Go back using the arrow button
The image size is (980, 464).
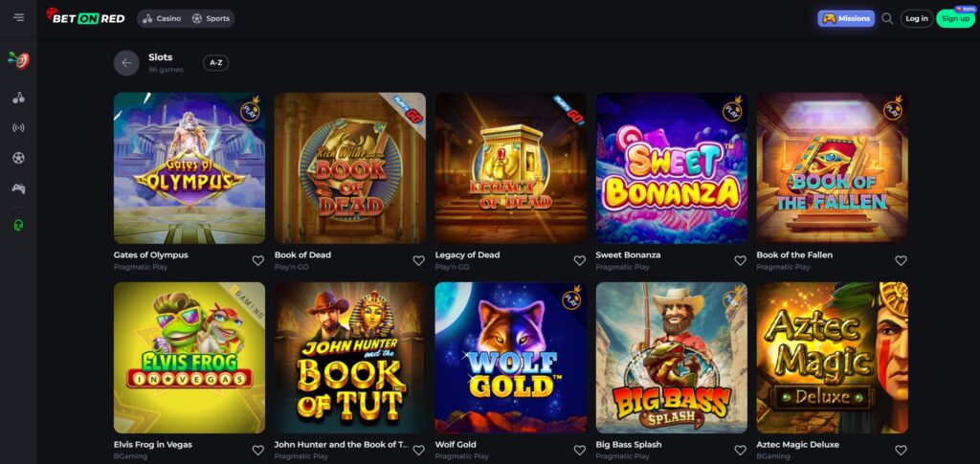[126, 63]
